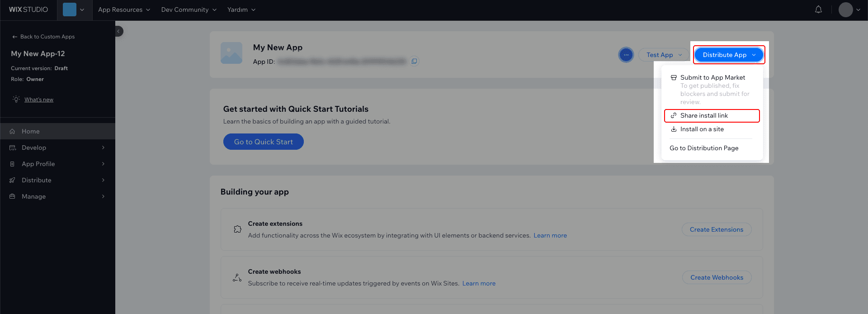Expand the Distribute section chevron
The image size is (868, 314).
[x=103, y=180]
